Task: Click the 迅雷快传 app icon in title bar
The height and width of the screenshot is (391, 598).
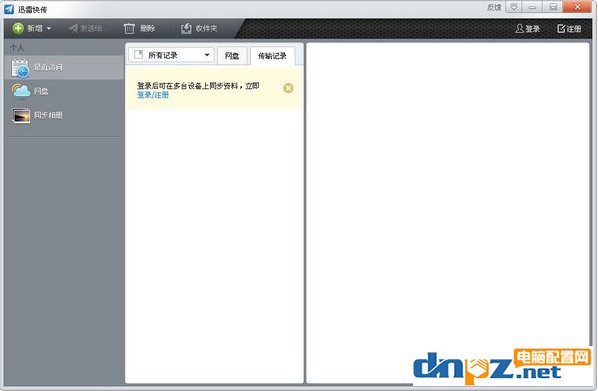Action: point(9,9)
